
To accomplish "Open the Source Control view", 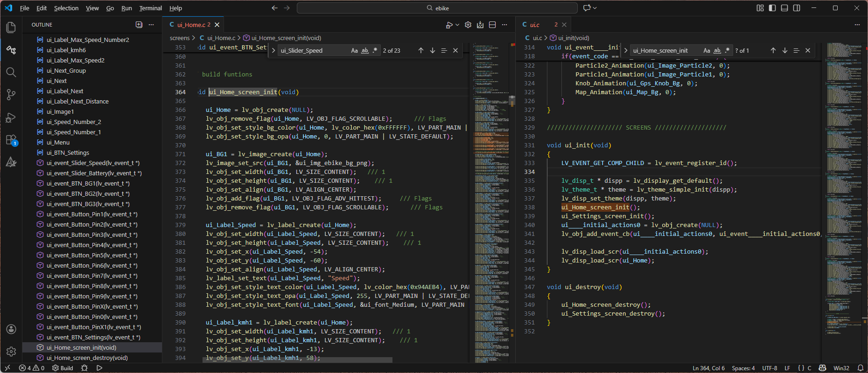I will 11,95.
